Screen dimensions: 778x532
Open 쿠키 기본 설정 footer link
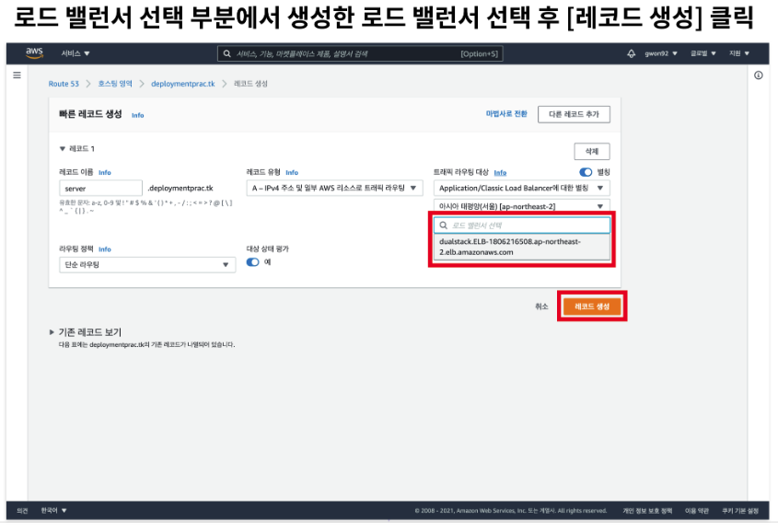pyautogui.click(x=740, y=511)
